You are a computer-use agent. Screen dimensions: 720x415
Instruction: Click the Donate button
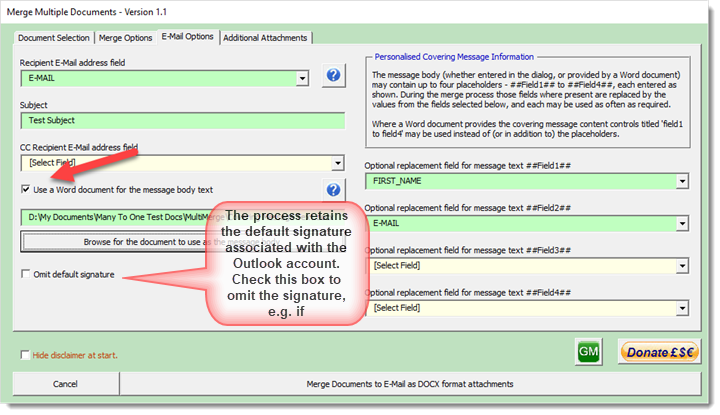pyautogui.click(x=660, y=352)
